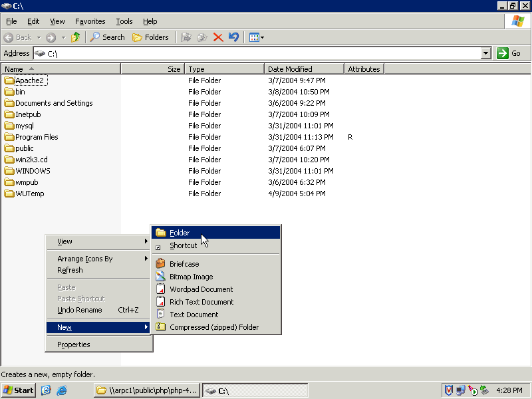Choose Properties from the context menu
The height and width of the screenshot is (399, 532).
[73, 344]
